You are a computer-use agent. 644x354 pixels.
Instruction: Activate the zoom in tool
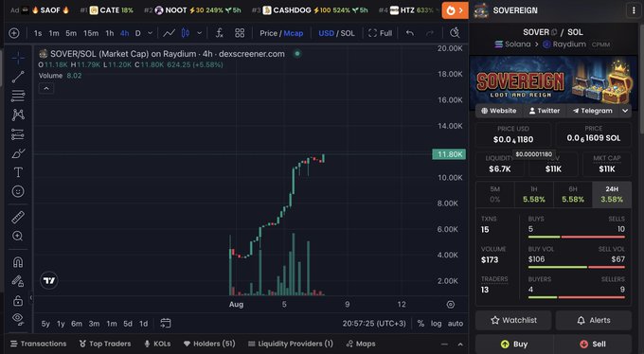point(18,236)
